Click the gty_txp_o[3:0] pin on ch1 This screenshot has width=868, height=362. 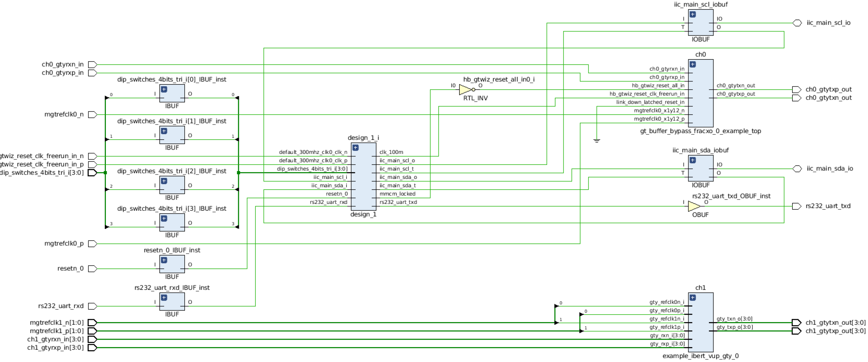(x=734, y=327)
